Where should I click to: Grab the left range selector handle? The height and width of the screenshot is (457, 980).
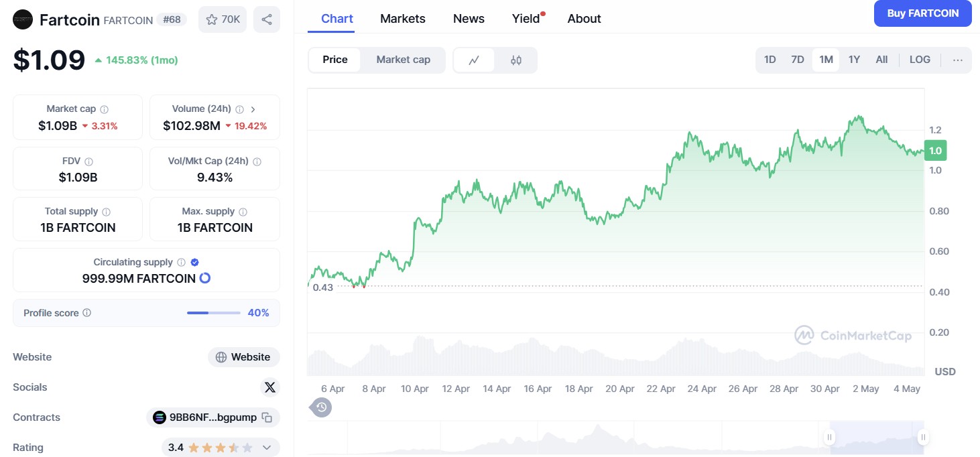(x=830, y=438)
